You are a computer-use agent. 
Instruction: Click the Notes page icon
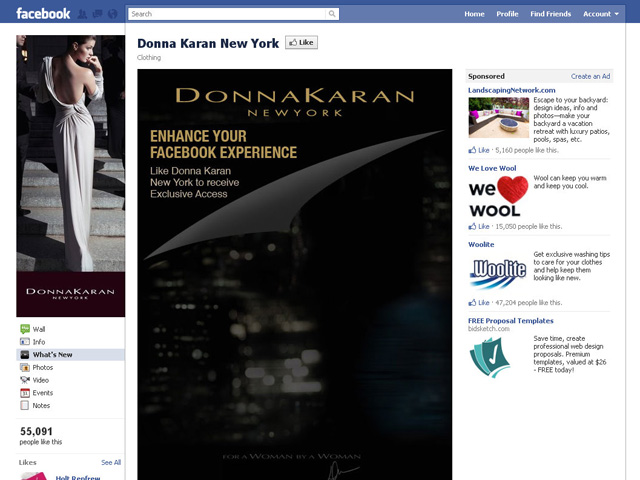25,405
